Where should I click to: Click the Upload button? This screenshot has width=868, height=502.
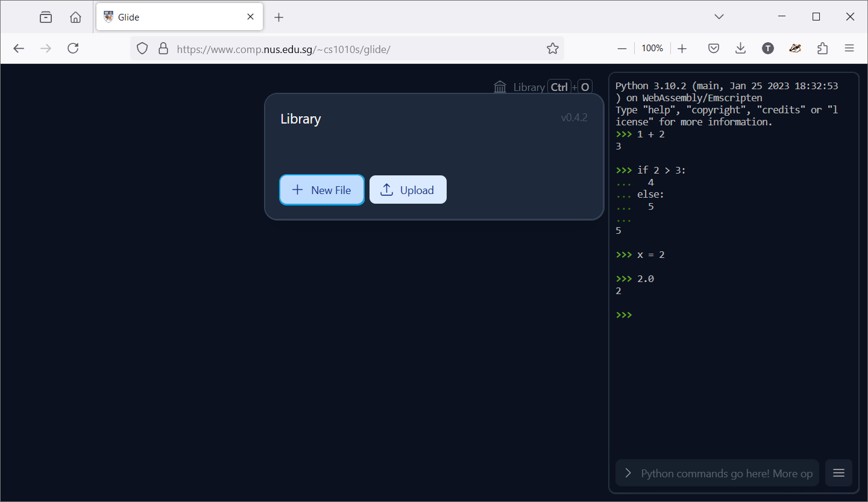[408, 190]
